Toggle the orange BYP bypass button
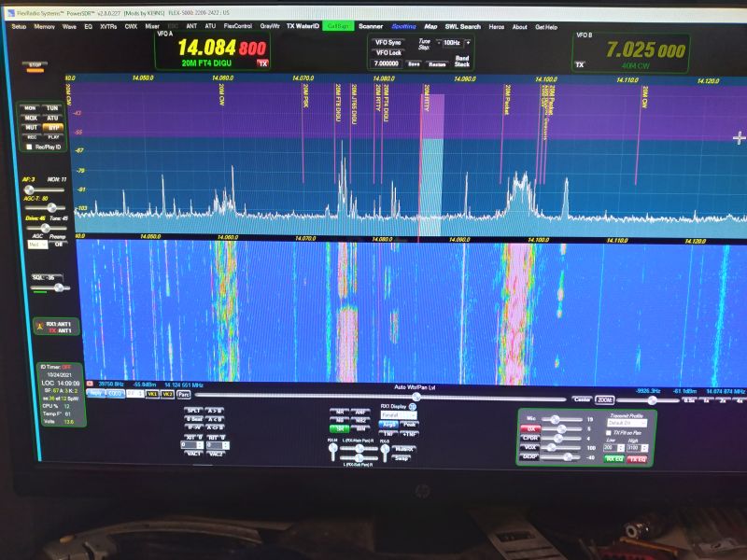The height and width of the screenshot is (560, 747). coord(53,128)
